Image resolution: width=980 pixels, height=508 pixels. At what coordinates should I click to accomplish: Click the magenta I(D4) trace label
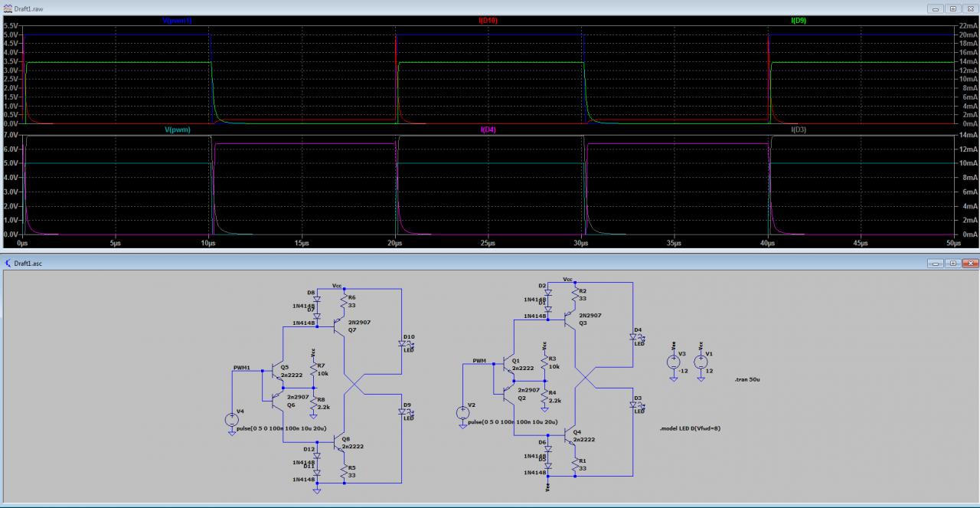pyautogui.click(x=488, y=130)
